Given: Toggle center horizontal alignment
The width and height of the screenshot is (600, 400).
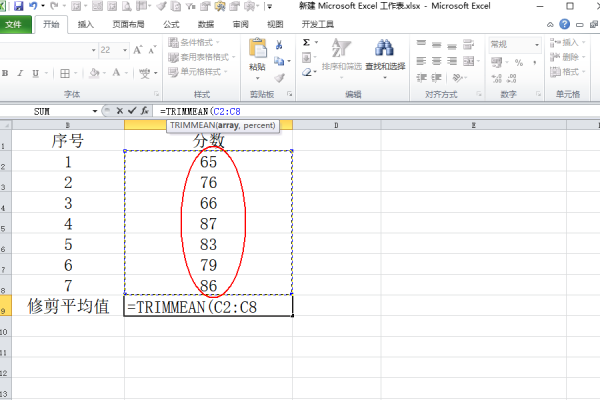Looking at the screenshot, I should coord(437,61).
